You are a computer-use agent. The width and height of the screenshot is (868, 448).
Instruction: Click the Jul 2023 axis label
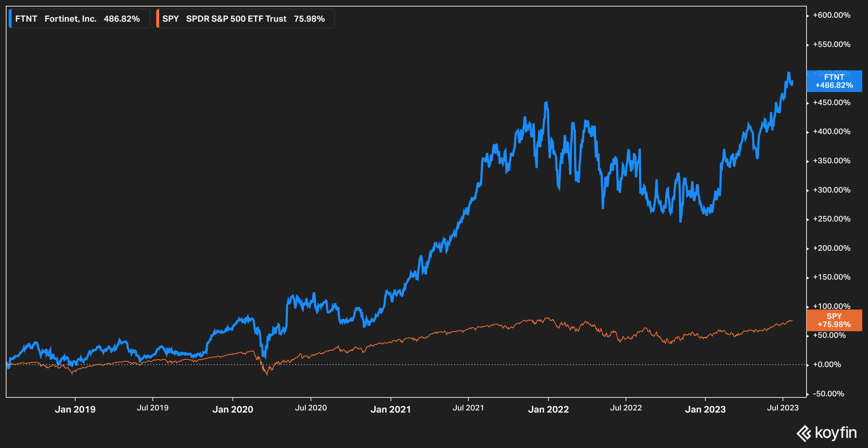point(783,408)
